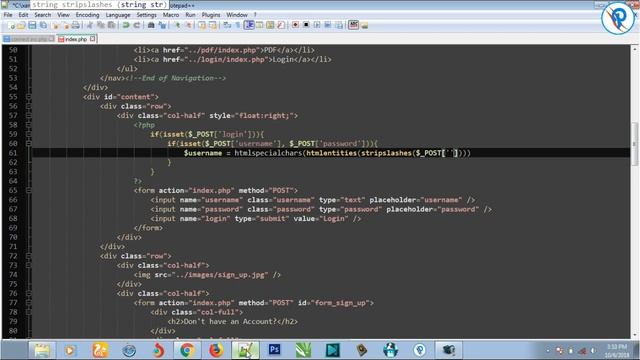This screenshot has height=360, width=640.
Task: Stop macro recording with black square icon
Action: coord(306,25)
